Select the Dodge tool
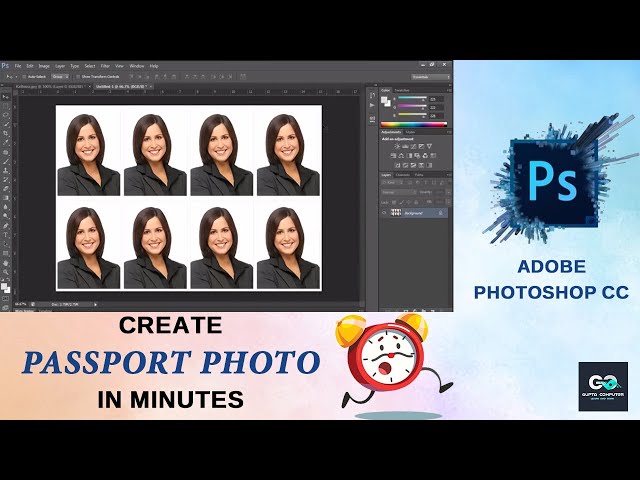640x480 pixels. 6,216
